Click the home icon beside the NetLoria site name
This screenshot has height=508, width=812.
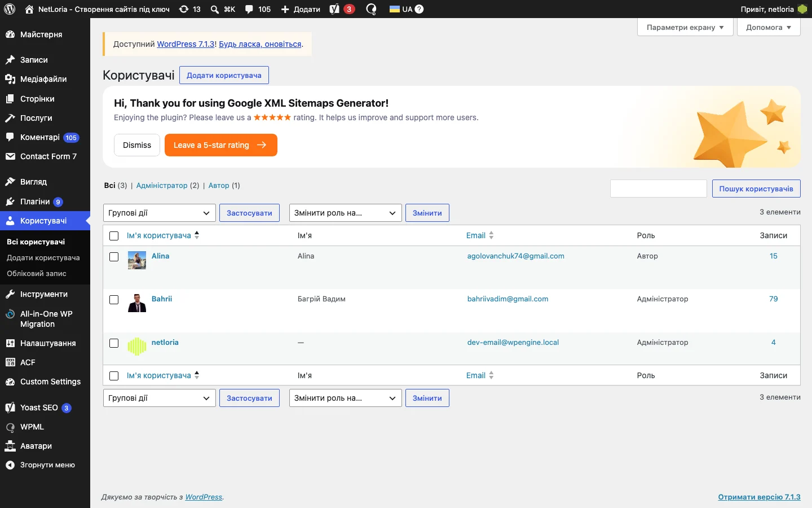point(29,9)
